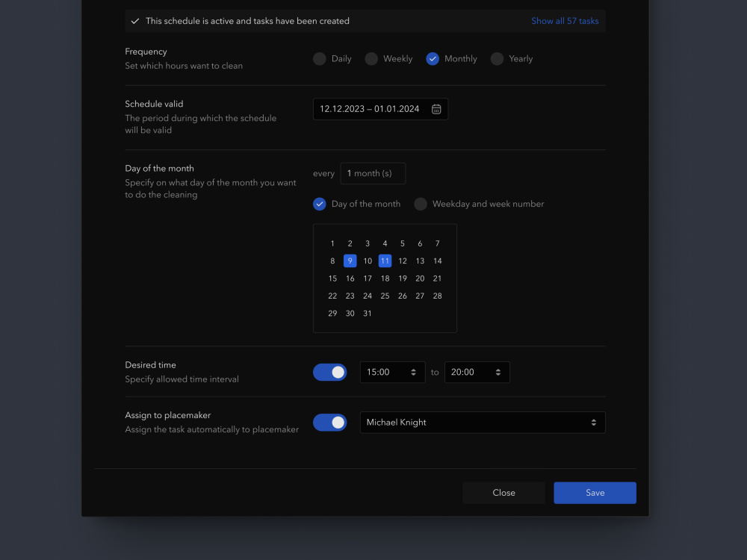Select day 7 in the month grid
Screen dimensions: 747x560
(437, 243)
